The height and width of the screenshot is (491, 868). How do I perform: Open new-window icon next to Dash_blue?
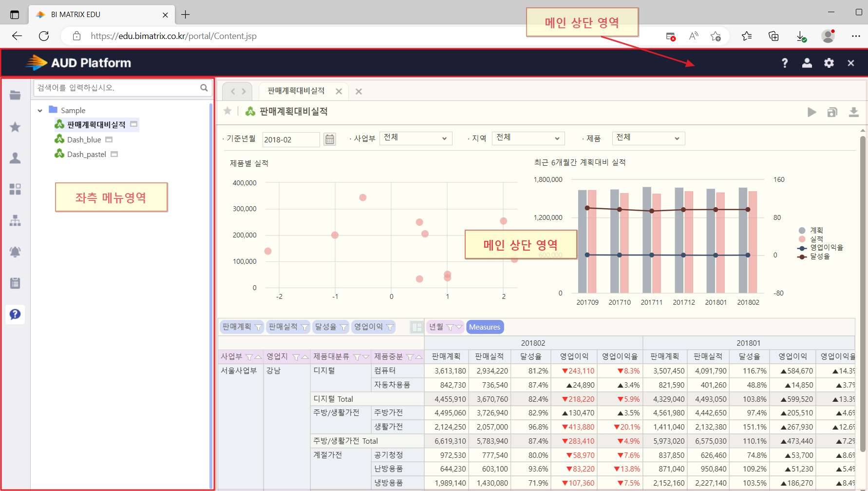pyautogui.click(x=109, y=139)
